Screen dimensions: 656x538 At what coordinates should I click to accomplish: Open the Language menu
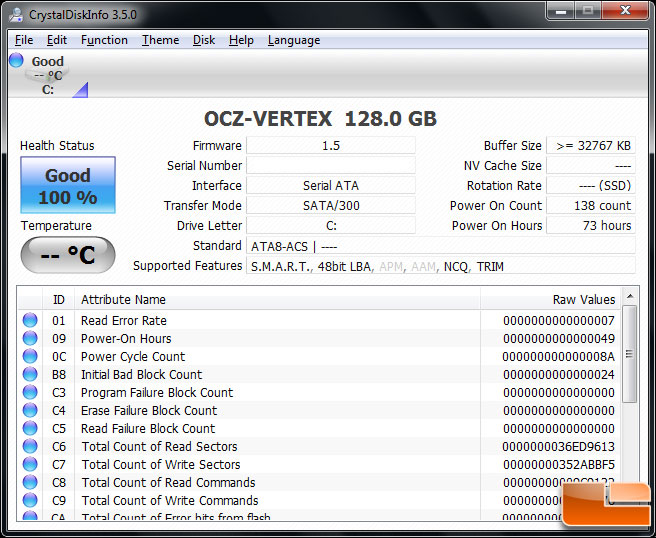tap(294, 40)
